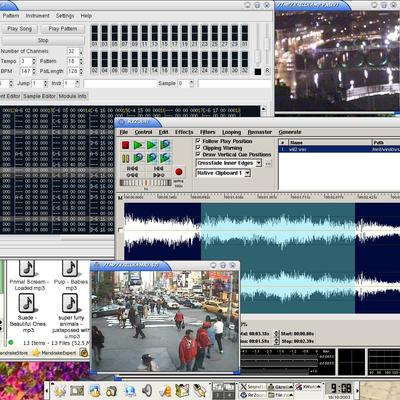Click the first looped play icon in ReZound's bottom row
Viewport: 400px width, 400px height.
point(138,158)
